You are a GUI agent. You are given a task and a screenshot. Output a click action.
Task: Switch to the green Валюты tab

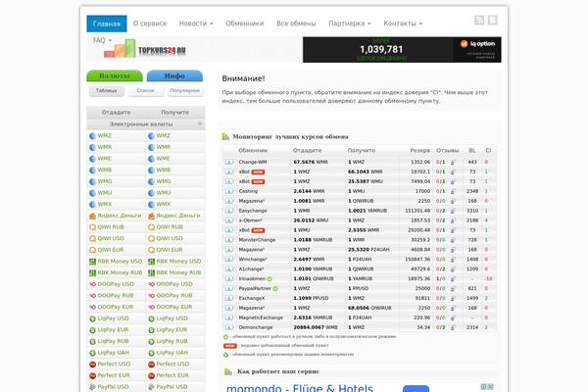115,75
